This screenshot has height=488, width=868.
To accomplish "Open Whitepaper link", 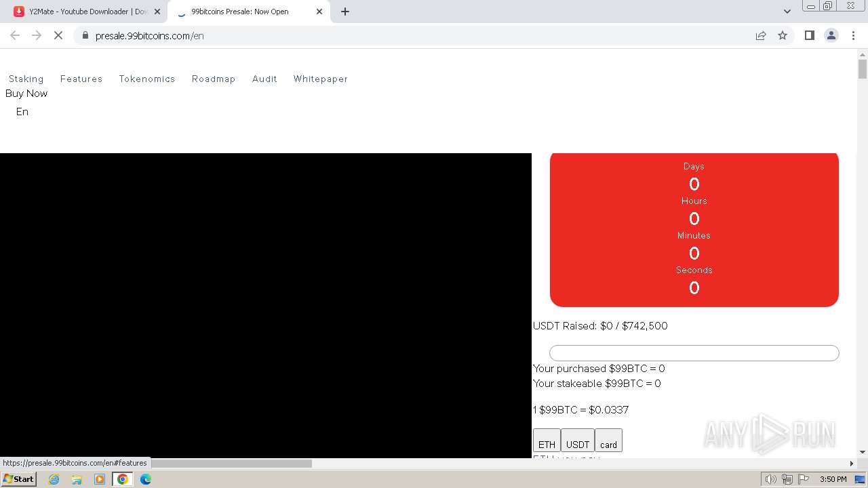I will coord(321,79).
